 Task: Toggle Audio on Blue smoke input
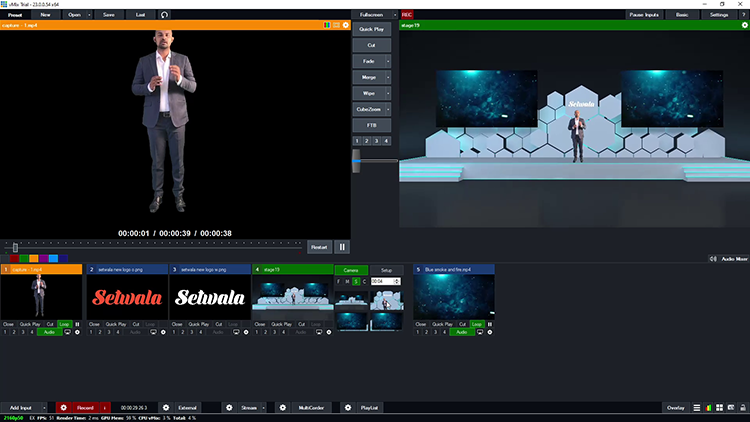click(x=460, y=331)
